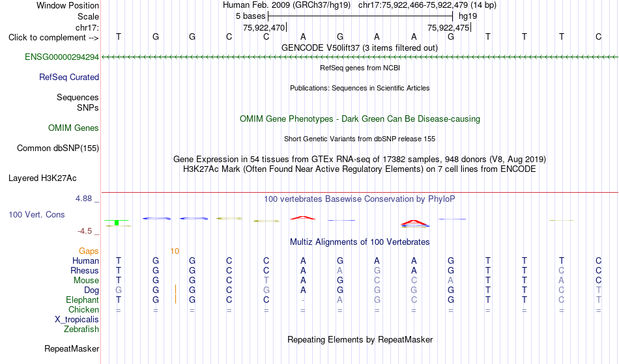Image resolution: width=619 pixels, height=364 pixels.
Task: Select the Mouse species label
Action: [86, 281]
